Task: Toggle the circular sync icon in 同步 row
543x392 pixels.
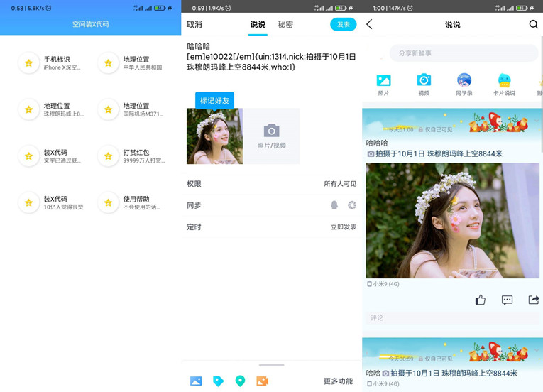Action: coord(351,205)
